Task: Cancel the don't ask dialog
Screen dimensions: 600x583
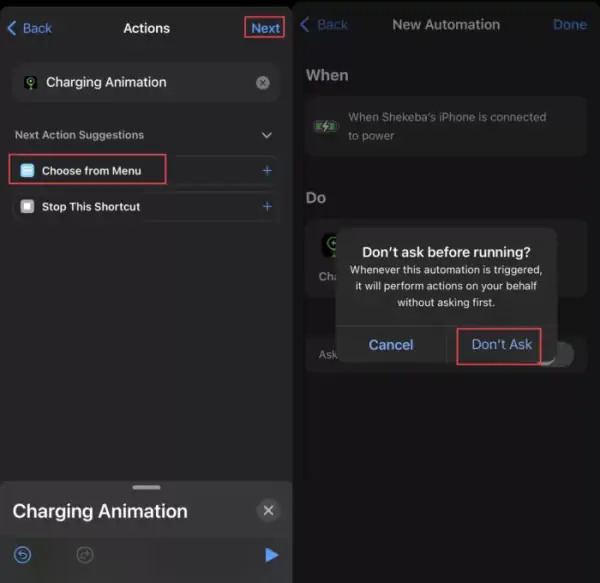Action: 391,345
